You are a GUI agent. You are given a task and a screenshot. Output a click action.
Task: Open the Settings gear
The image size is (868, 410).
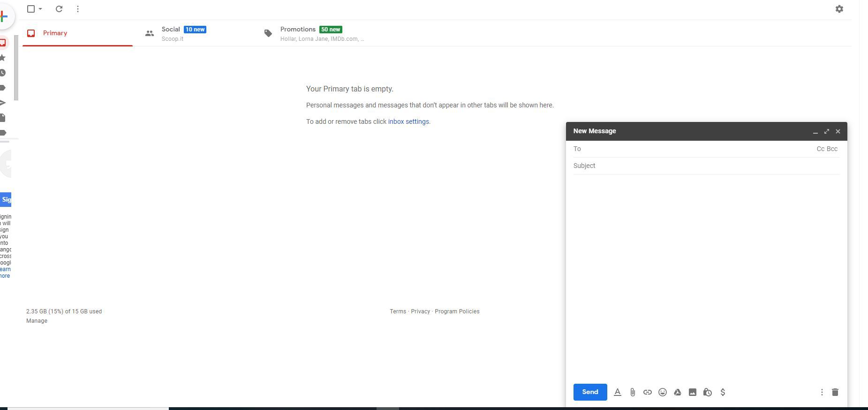point(839,9)
